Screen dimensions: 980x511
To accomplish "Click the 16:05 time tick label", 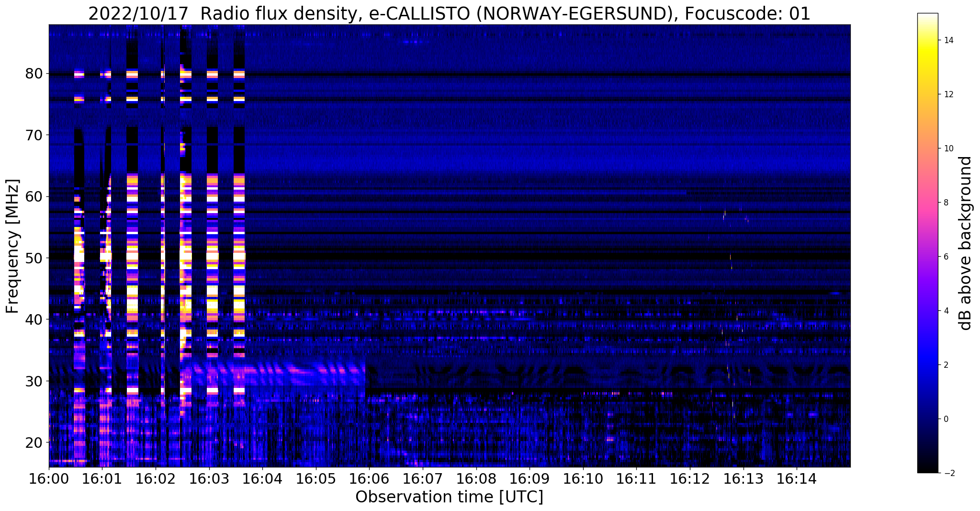I will 316,479.
